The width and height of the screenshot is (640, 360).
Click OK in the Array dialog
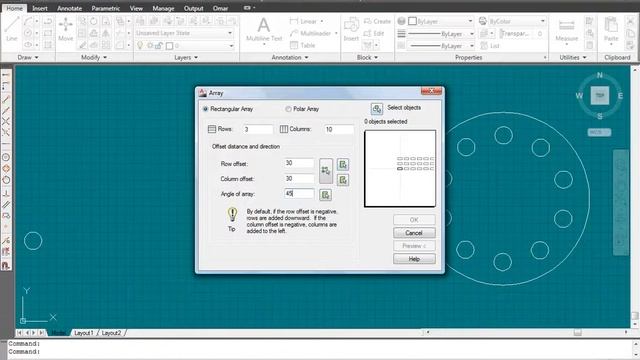pos(414,220)
